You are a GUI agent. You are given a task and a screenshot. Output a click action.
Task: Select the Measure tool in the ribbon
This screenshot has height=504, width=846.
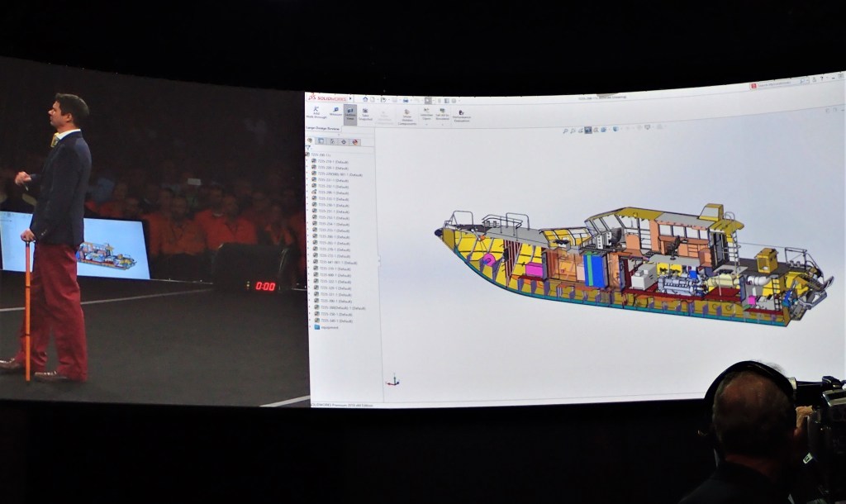pos(335,112)
